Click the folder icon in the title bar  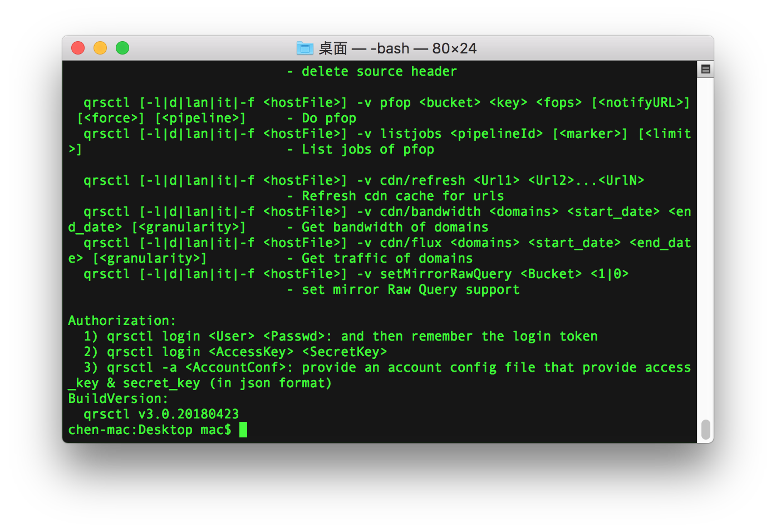coord(304,48)
